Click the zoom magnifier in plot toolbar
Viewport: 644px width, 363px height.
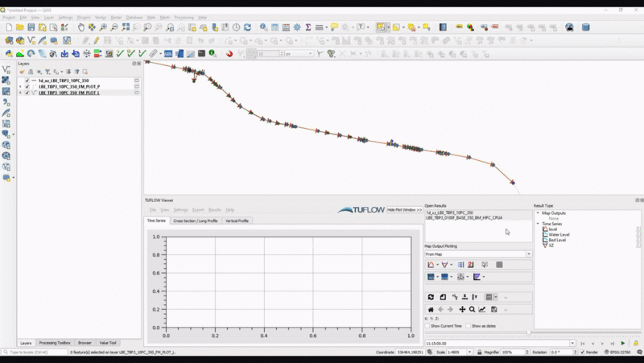pyautogui.click(x=472, y=309)
